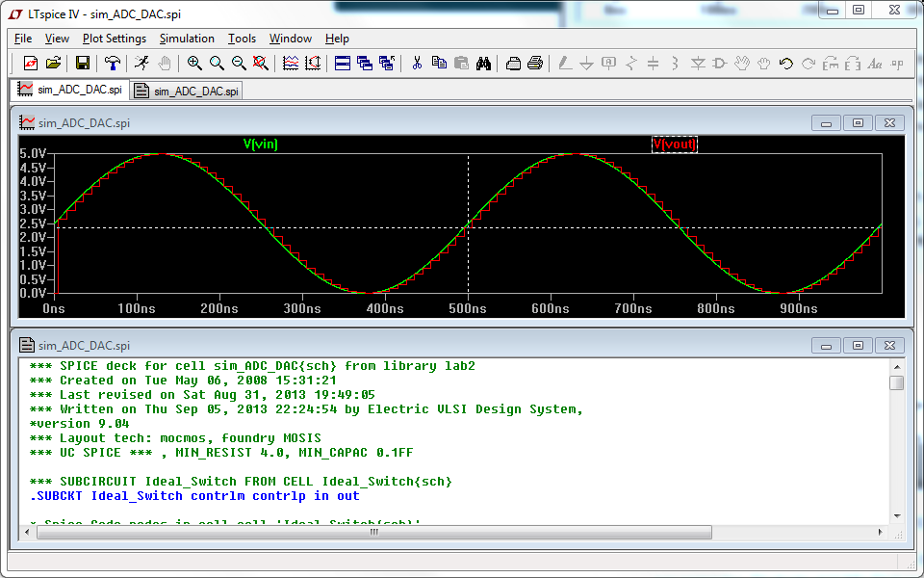Click the 500ns time axis label
The height and width of the screenshot is (578, 924).
(468, 308)
